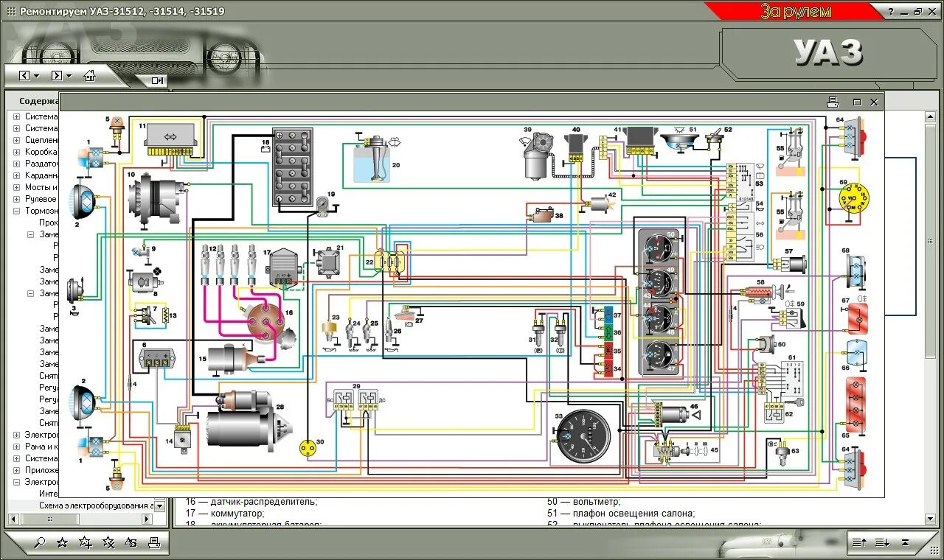Expand the Коробка tree node
Image resolution: width=944 pixels, height=560 pixels.
[17, 152]
